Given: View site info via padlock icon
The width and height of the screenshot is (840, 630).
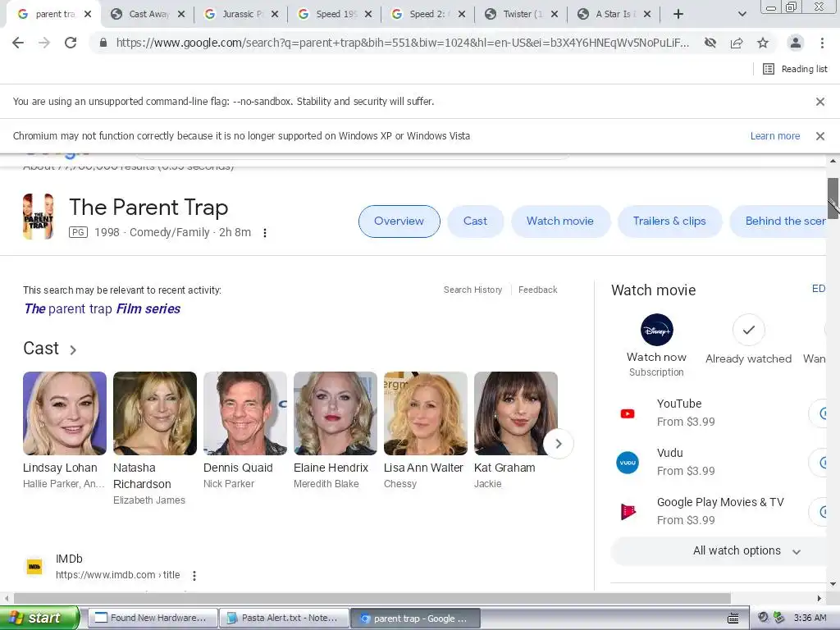Looking at the screenshot, I should [103, 43].
